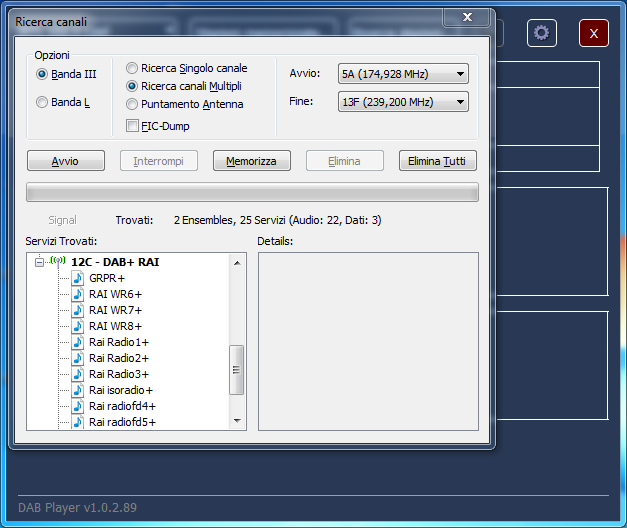Click the audio icon beside GRPR+

coord(78,278)
